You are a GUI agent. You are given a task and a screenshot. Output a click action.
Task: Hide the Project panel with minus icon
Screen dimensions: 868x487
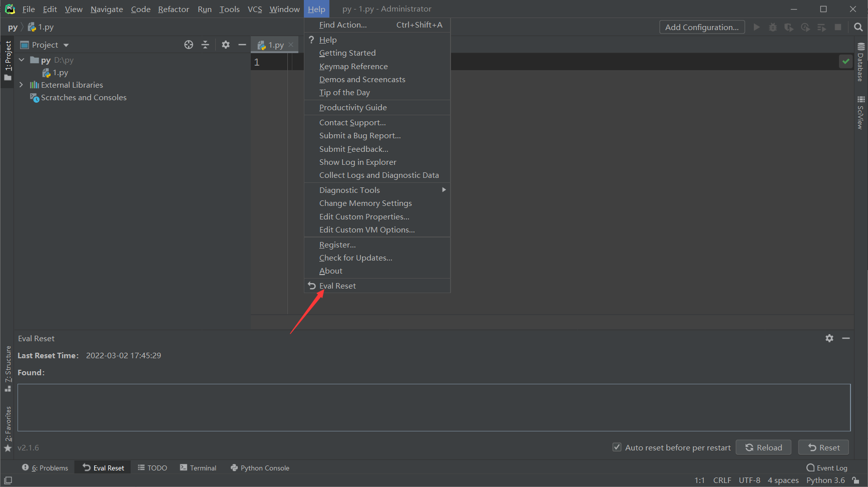click(242, 45)
